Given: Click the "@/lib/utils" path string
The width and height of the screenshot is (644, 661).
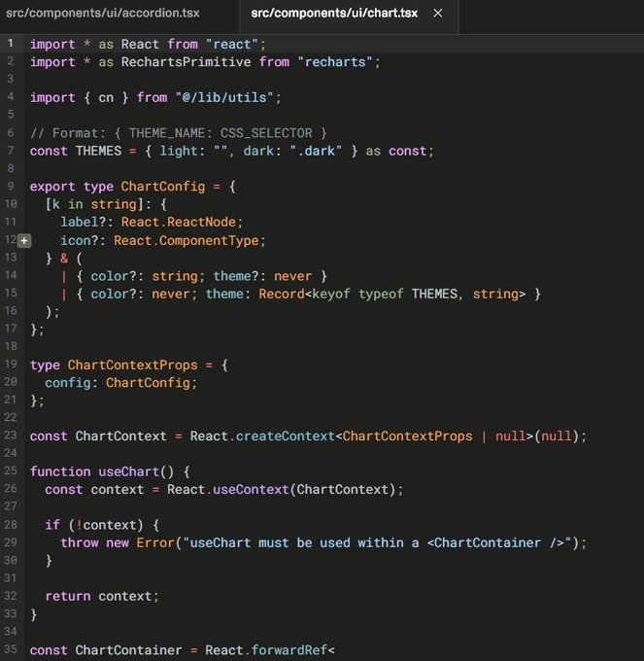Looking at the screenshot, I should coord(224,98).
